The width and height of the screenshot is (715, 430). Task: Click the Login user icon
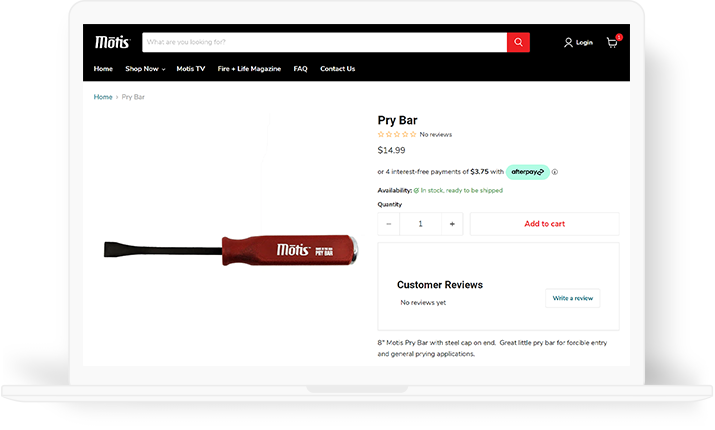click(x=568, y=42)
